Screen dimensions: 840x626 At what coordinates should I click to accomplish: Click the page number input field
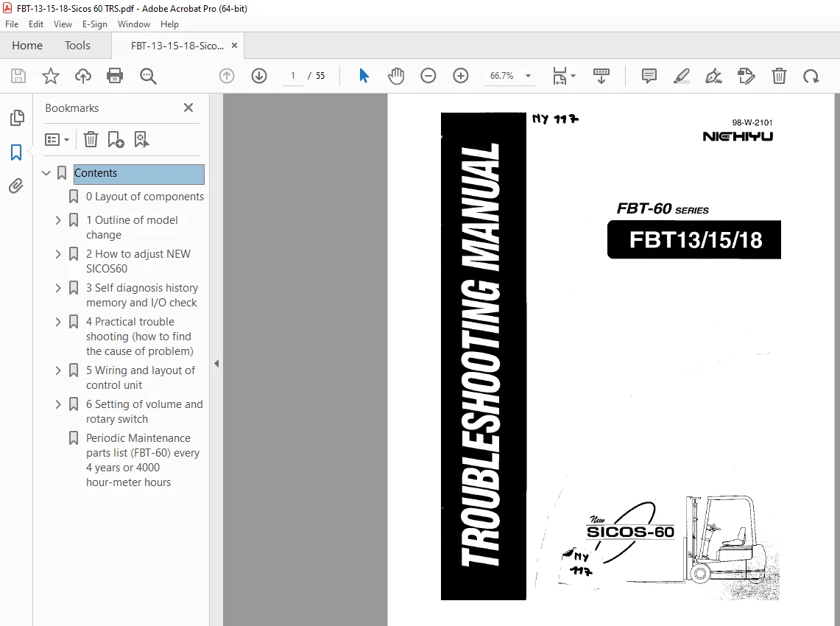[292, 76]
